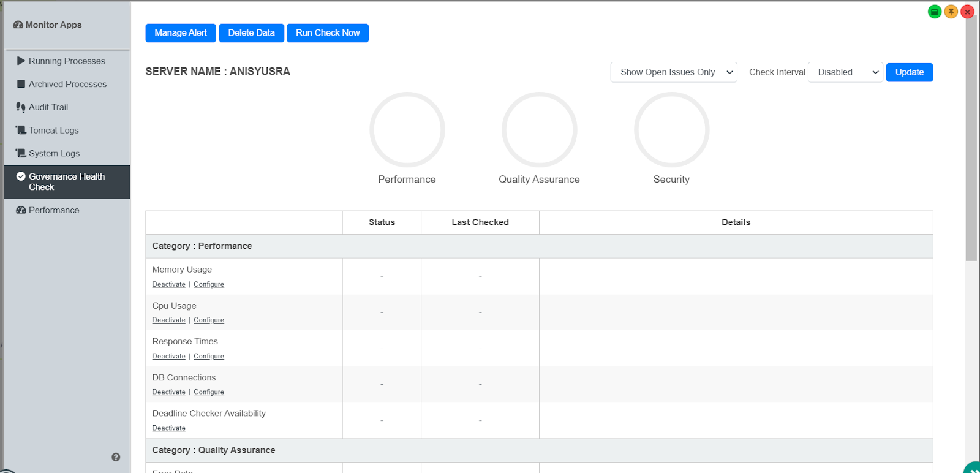Click the Cpu Usage row label

point(174,306)
